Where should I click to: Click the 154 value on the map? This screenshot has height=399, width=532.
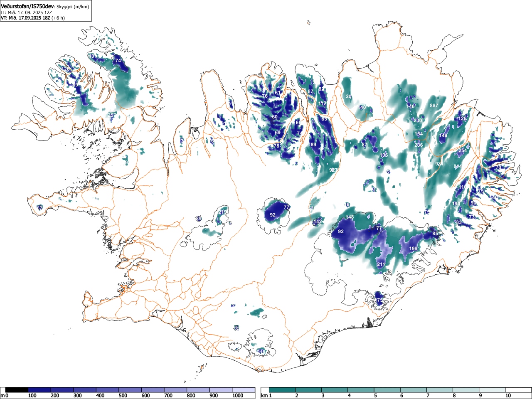pyautogui.click(x=419, y=134)
